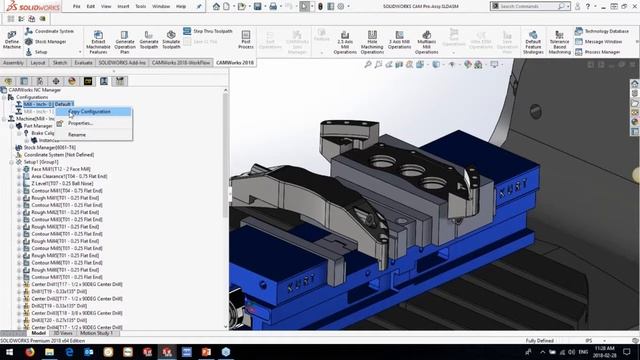The height and width of the screenshot is (360, 640).
Task: Expand the Setup1 [Group1] node
Action: (11, 162)
